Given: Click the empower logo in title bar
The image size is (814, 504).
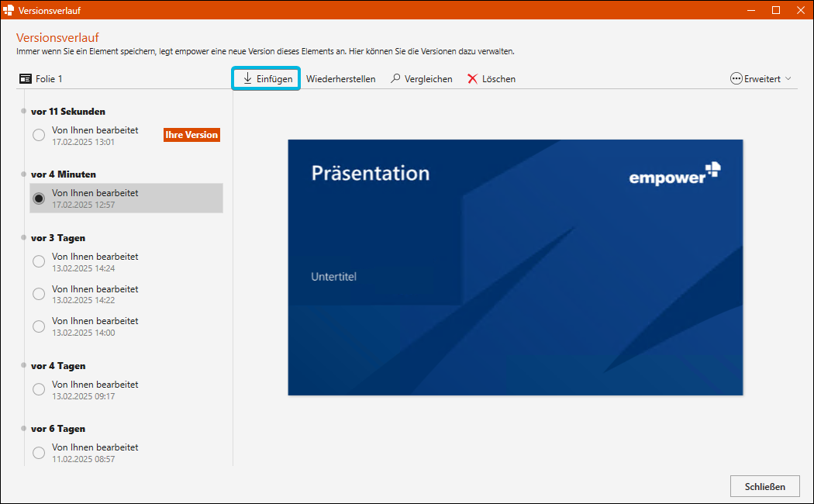Looking at the screenshot, I should point(9,10).
